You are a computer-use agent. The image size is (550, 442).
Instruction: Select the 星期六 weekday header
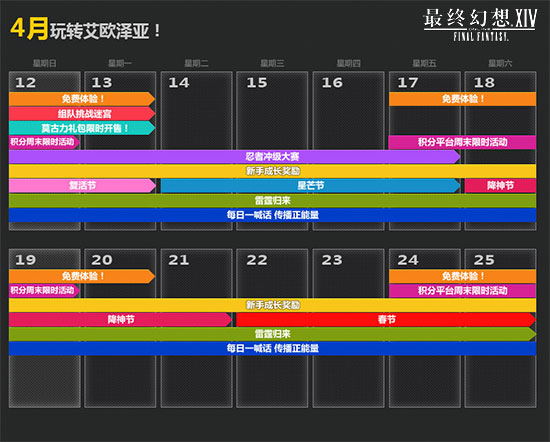[x=500, y=63]
